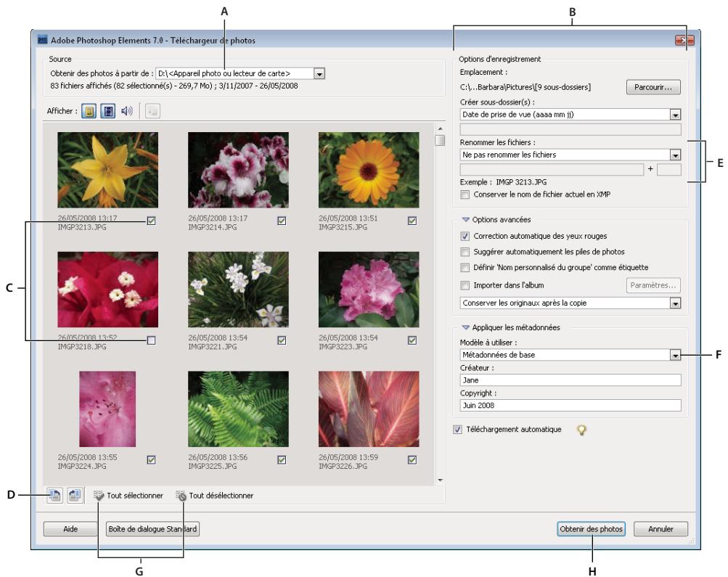This screenshot has width=728, height=577.
Task: Collapse the Options avancées section
Action: tap(466, 220)
